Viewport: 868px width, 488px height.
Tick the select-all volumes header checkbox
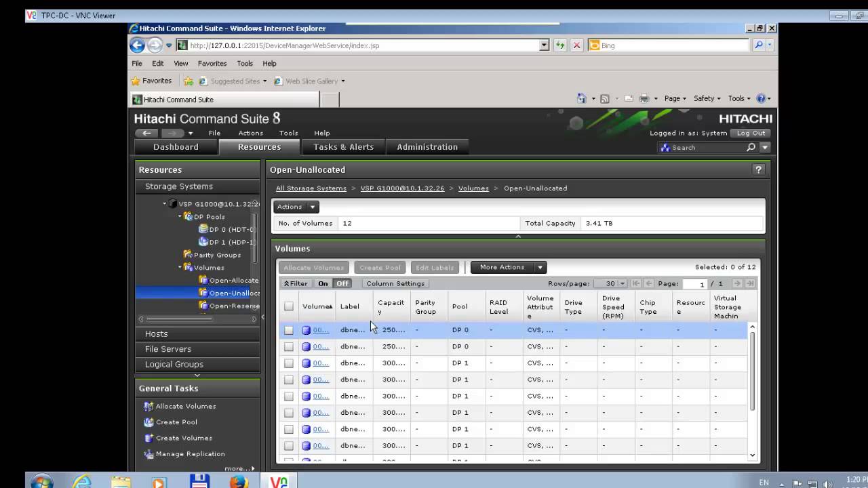tap(289, 306)
